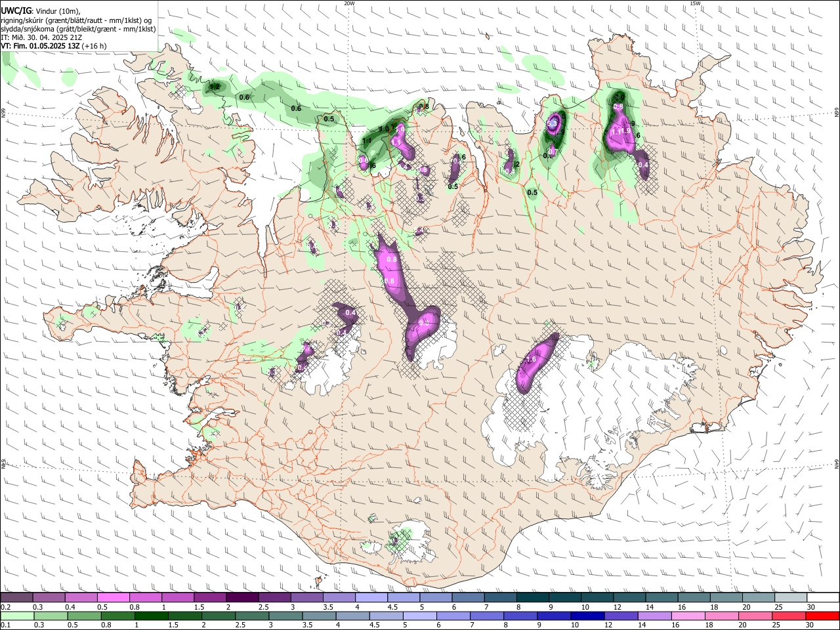
Task: Click the "0.1" label in the rain legend
Action: tap(5, 625)
